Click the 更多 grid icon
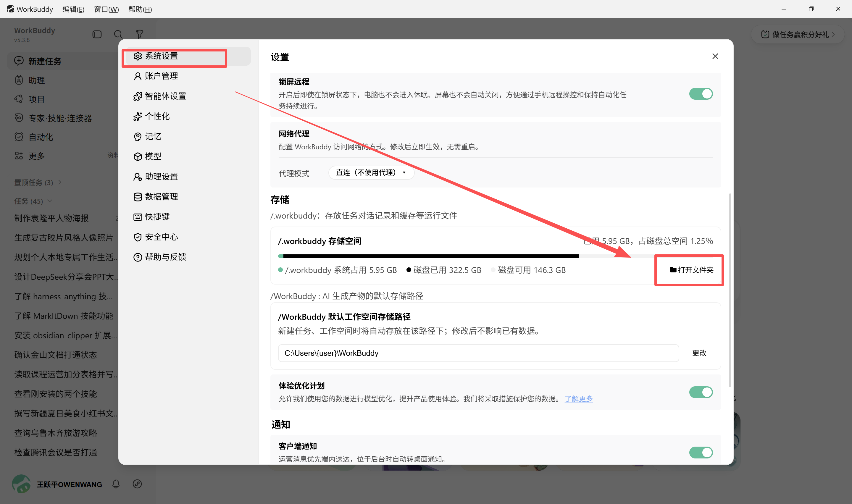 pyautogui.click(x=19, y=156)
